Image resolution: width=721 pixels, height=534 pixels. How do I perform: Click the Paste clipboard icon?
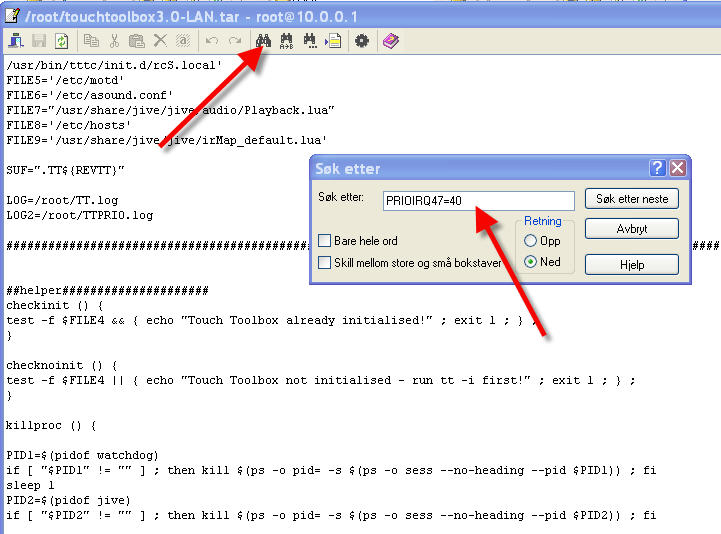pos(137,41)
